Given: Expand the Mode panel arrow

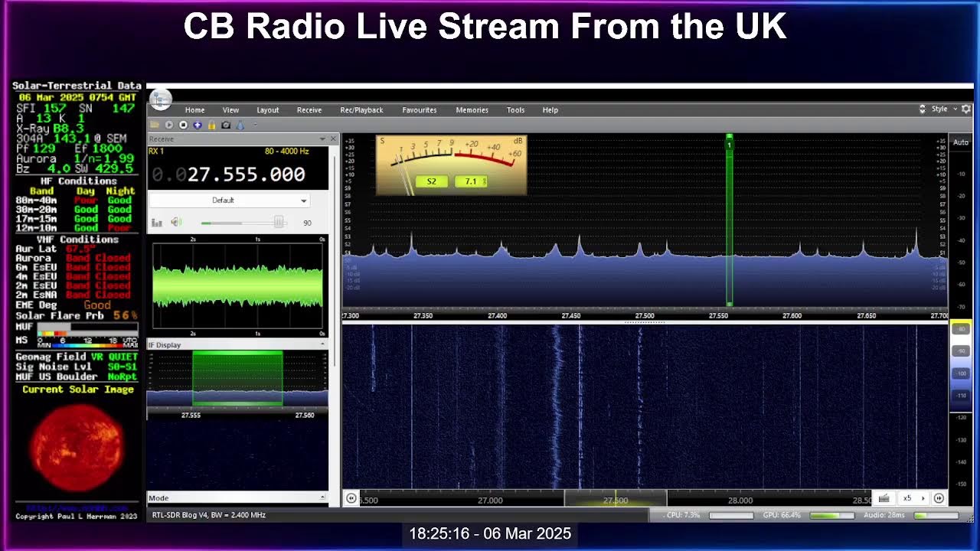Looking at the screenshot, I should (322, 498).
